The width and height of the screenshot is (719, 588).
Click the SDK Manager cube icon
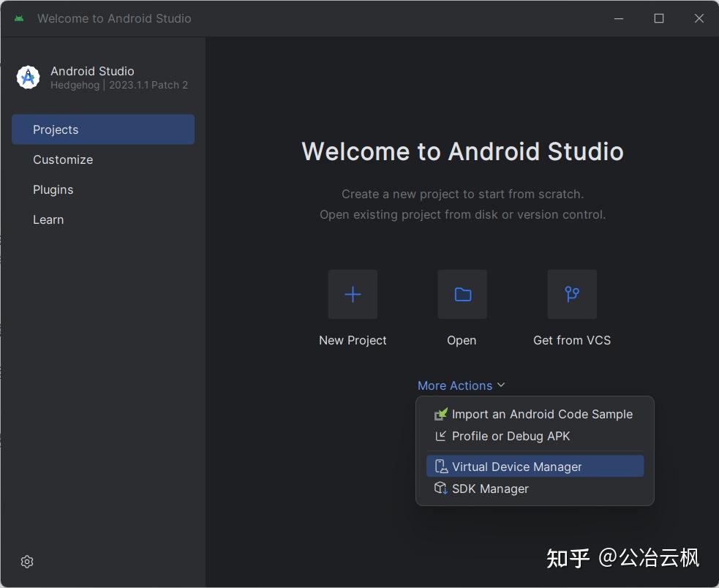(440, 489)
